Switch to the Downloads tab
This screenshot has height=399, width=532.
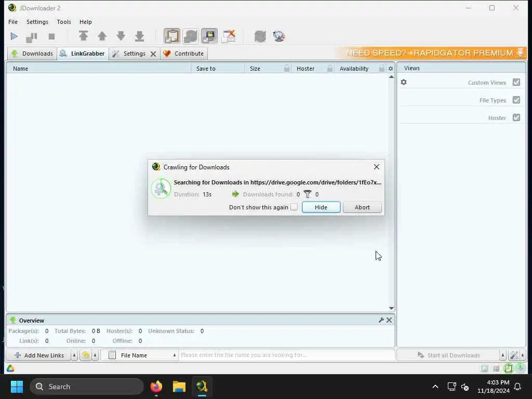tap(32, 54)
